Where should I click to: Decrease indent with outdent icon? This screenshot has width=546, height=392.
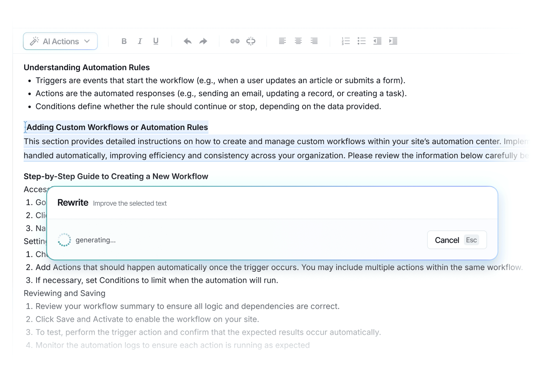[x=377, y=41]
